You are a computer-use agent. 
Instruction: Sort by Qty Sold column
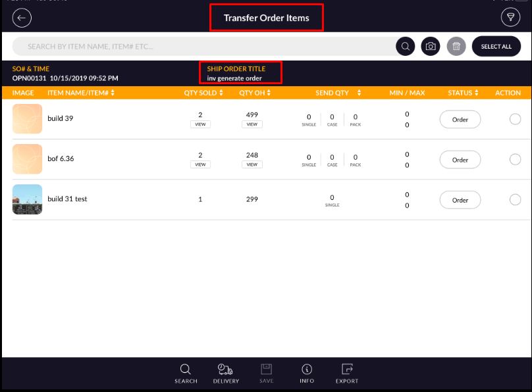203,93
